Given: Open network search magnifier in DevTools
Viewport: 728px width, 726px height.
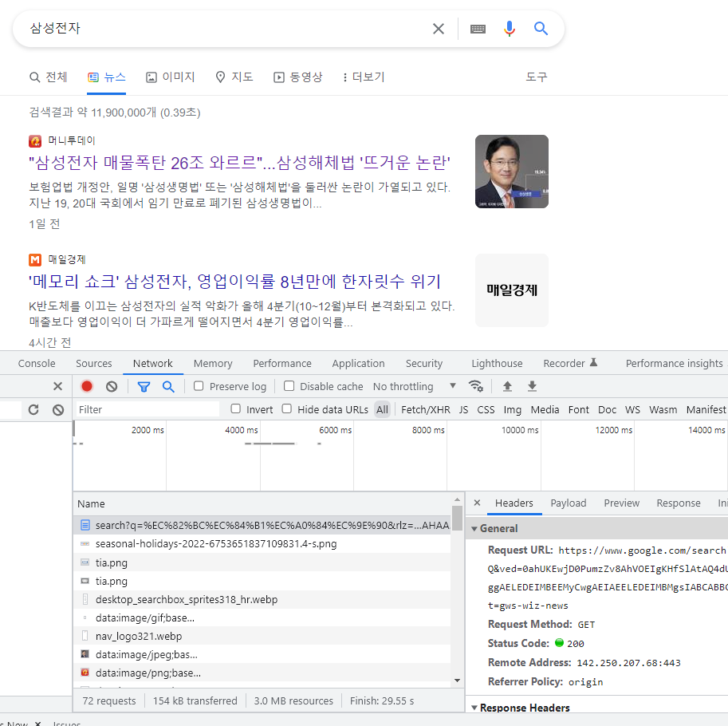Looking at the screenshot, I should pyautogui.click(x=168, y=386).
